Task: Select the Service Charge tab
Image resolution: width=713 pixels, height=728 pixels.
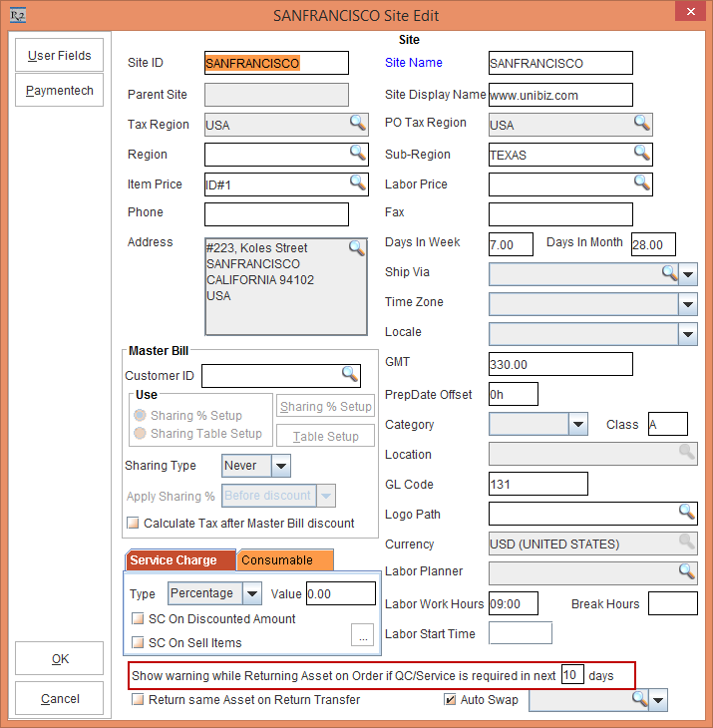Action: coord(176,560)
